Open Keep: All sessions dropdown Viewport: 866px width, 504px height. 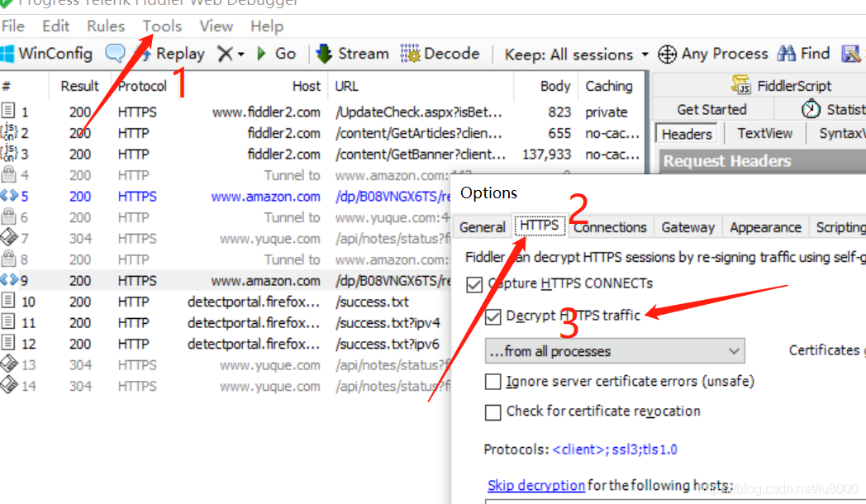point(577,54)
